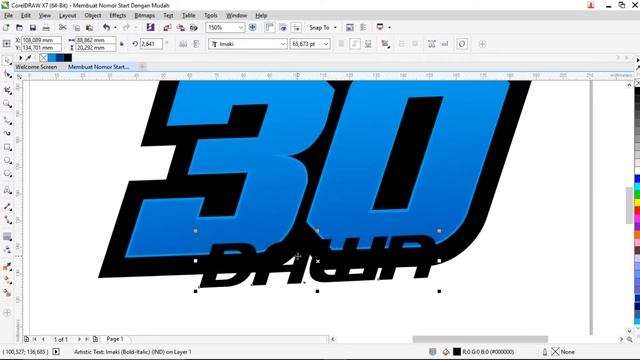Toggle the show rulers button
640x360 pixels.
pos(269,27)
